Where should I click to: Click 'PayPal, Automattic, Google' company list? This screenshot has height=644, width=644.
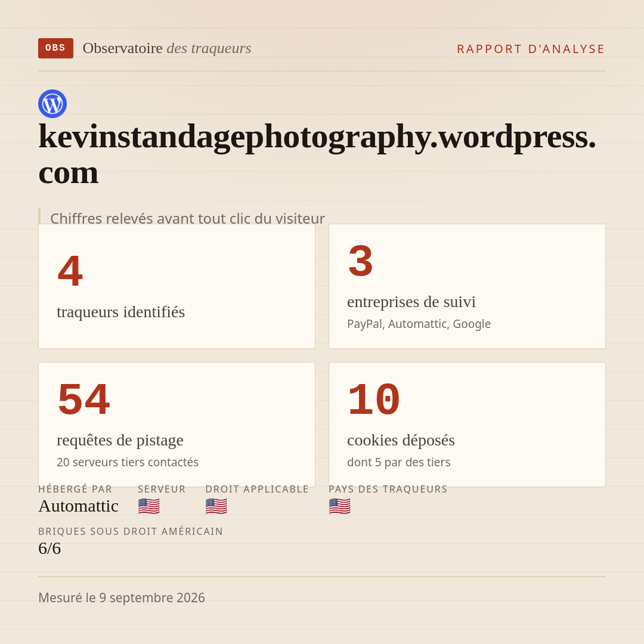(419, 324)
